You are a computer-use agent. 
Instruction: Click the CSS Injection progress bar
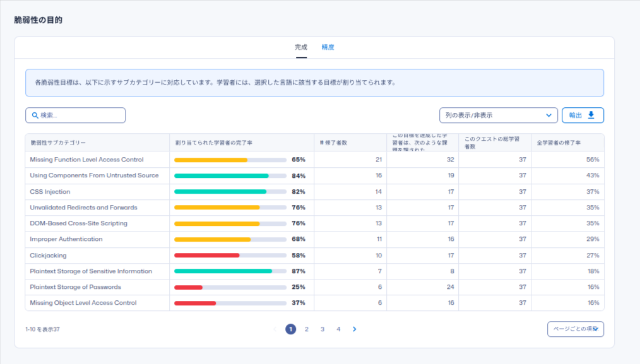(x=230, y=192)
